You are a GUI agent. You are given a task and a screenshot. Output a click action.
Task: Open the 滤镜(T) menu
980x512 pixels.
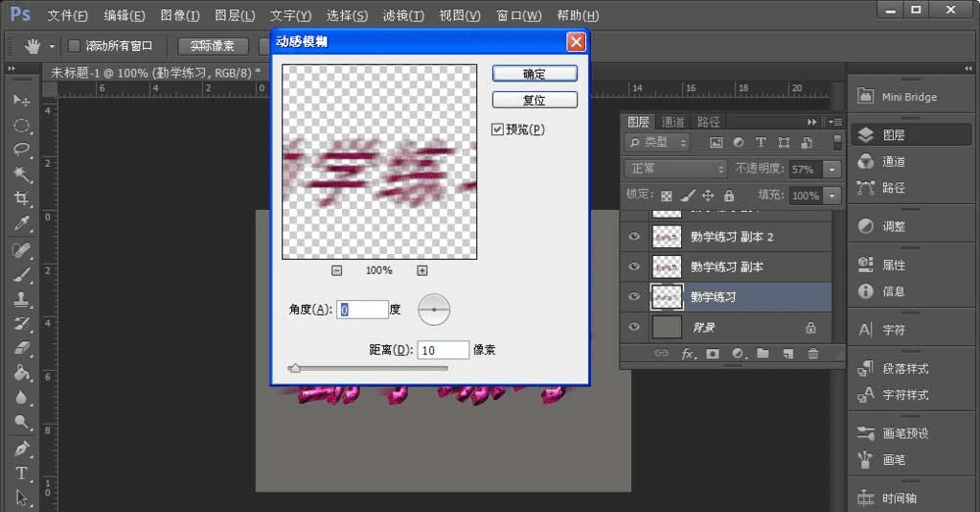click(x=403, y=15)
